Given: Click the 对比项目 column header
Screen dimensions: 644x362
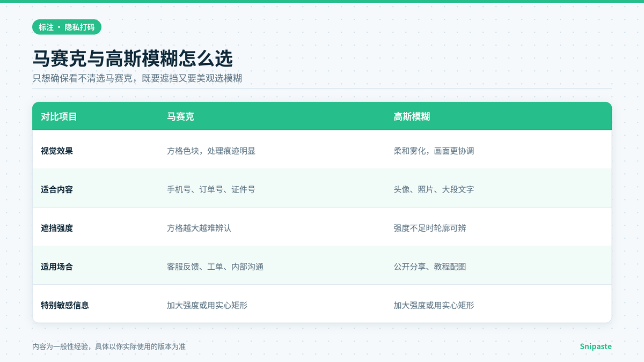Looking at the screenshot, I should 59,116.
